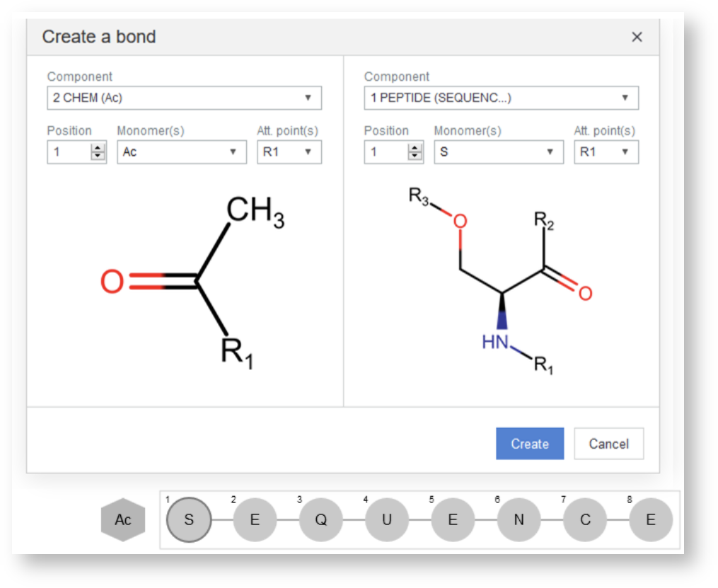Select the N monomer at position 6
718x588 pixels.
click(519, 520)
